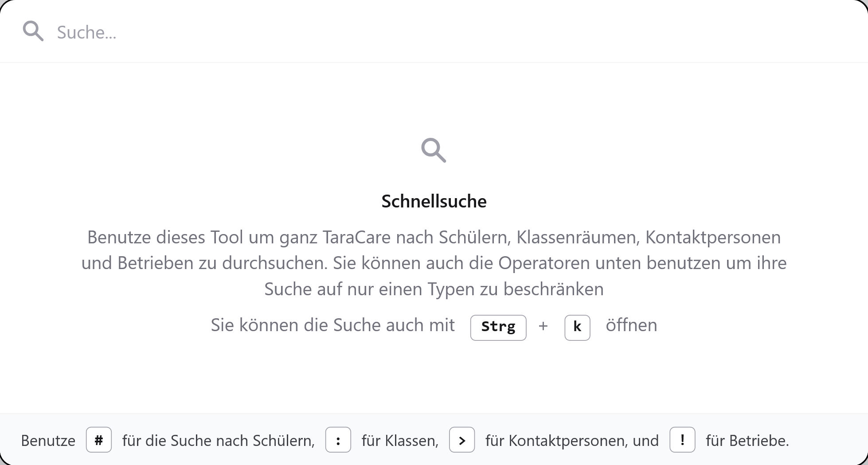Click the Strg key badge
Image resolution: width=868 pixels, height=465 pixels.
(x=498, y=328)
